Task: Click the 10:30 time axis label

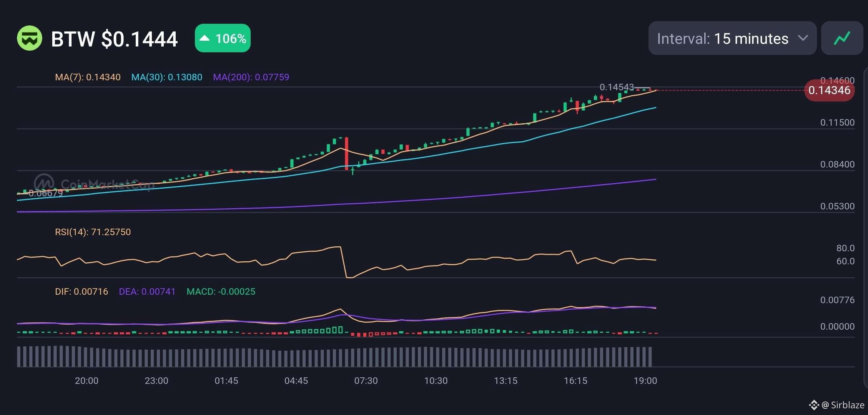Action: (436, 381)
